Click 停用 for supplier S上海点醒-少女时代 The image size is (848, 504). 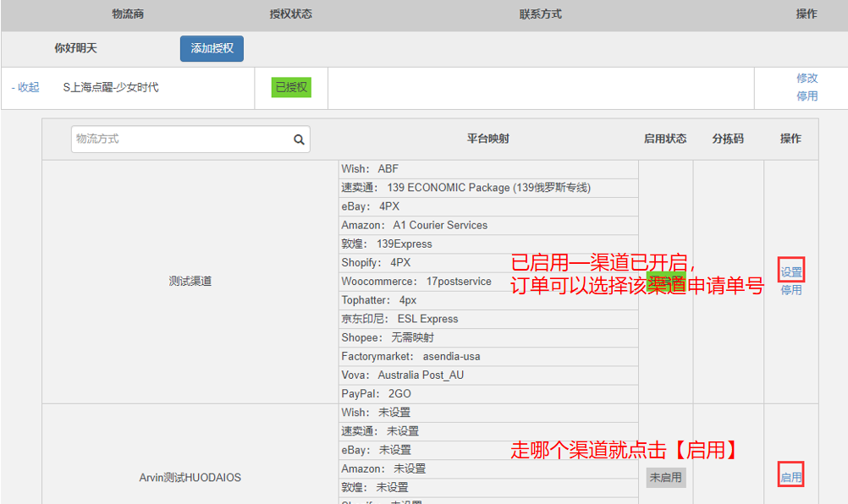coord(807,96)
